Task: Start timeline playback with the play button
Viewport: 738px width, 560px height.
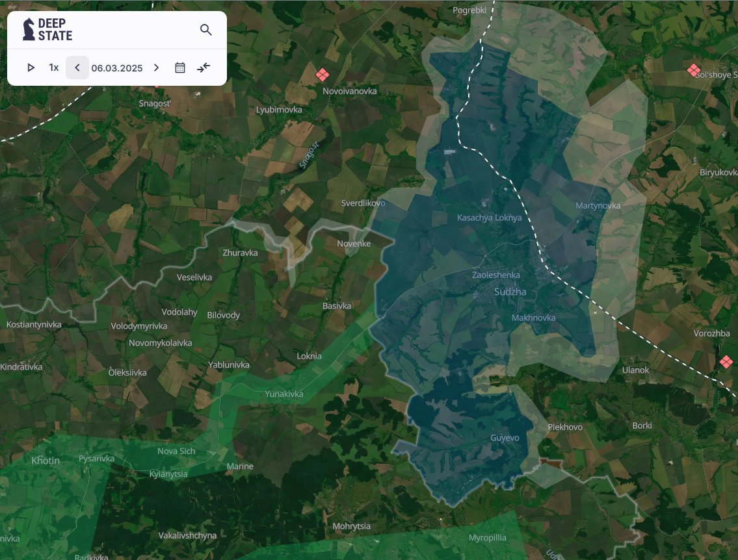Action: tap(31, 68)
